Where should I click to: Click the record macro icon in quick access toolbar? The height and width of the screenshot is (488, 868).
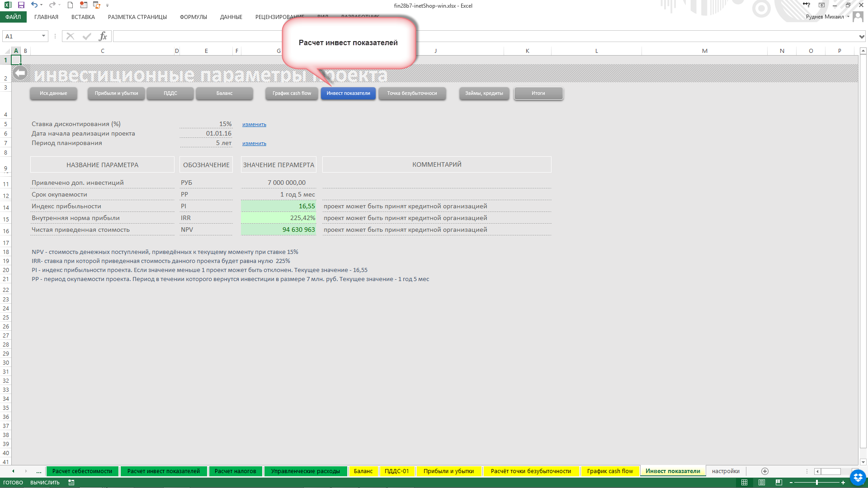click(x=83, y=5)
